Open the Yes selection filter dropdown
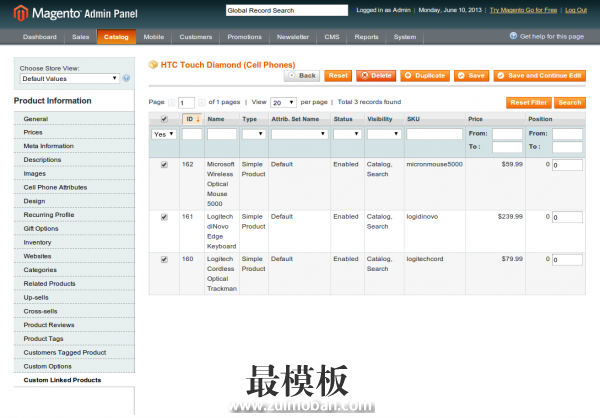600x418 pixels. (x=164, y=134)
